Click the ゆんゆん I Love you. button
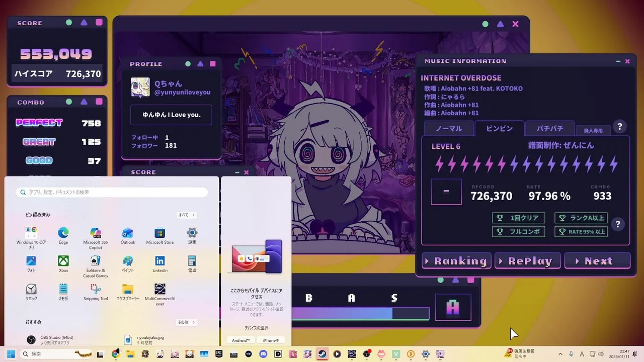 coord(171,115)
